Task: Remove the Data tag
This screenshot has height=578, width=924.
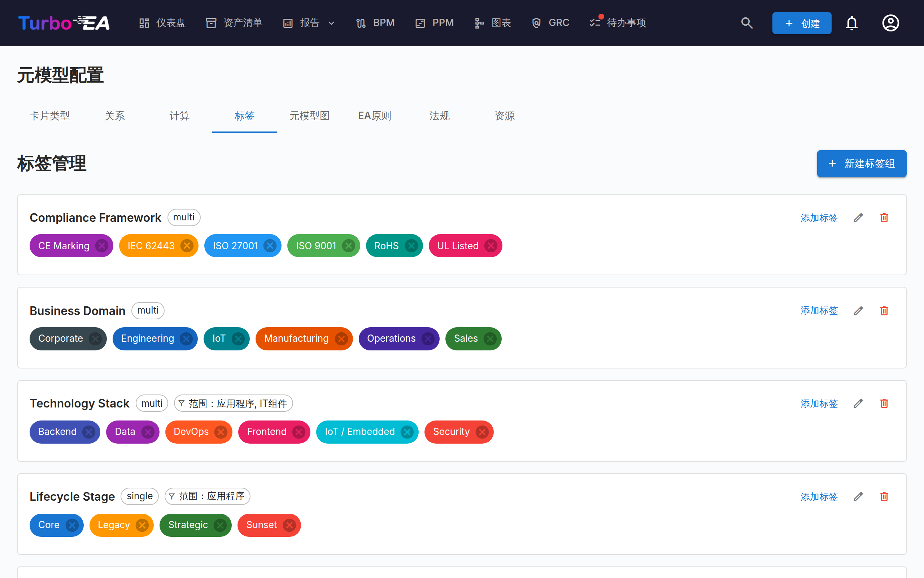Action: pos(148,432)
